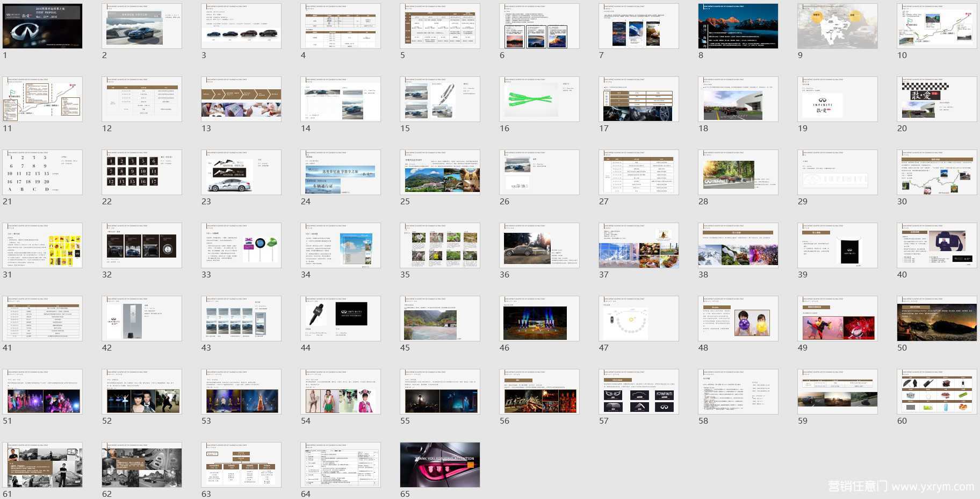Select slide 29 faint Infiniti wordmark
This screenshot has width=980, height=499.
838,173
